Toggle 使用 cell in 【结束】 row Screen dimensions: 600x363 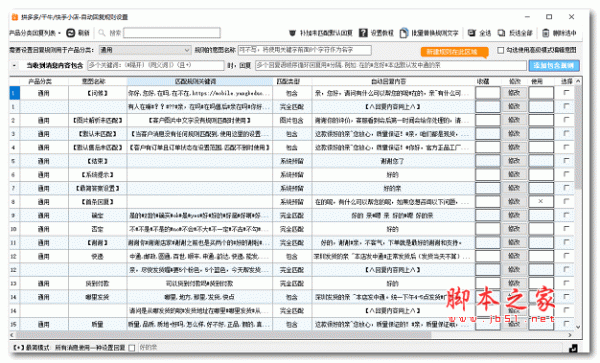(541, 161)
